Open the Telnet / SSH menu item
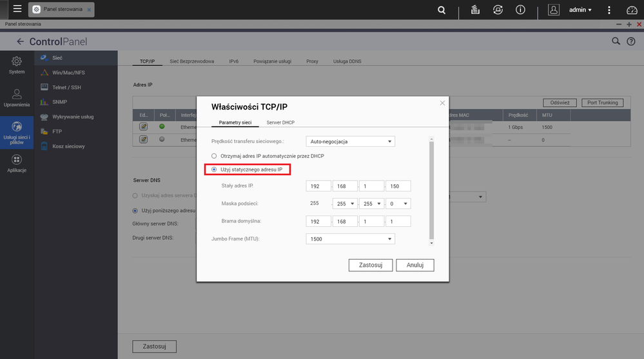 coord(66,87)
